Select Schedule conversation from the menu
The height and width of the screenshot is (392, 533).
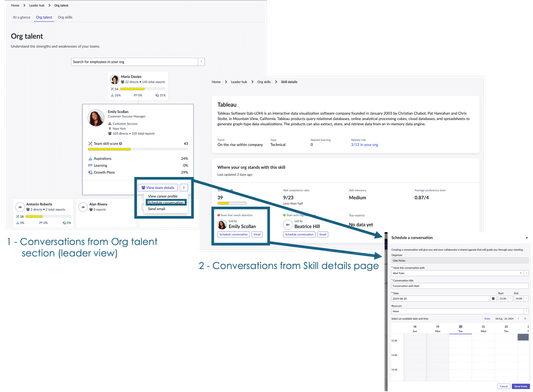click(x=166, y=203)
